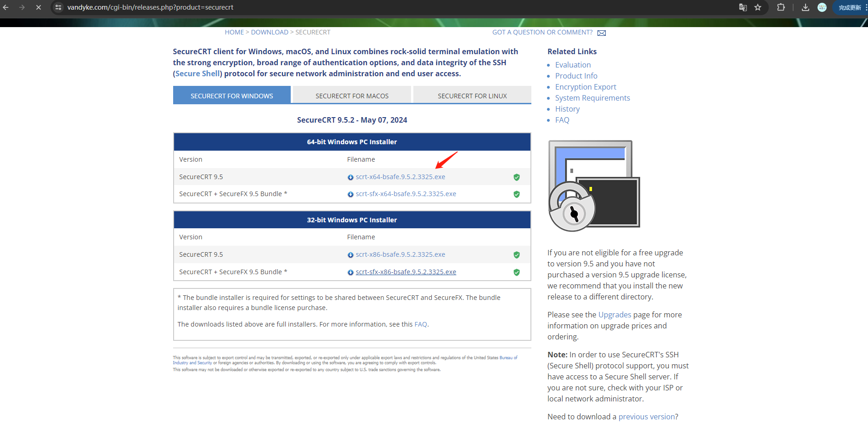Download scrt-sfx-x64-bsafe.9.5.2.3325.exe

pos(406,194)
